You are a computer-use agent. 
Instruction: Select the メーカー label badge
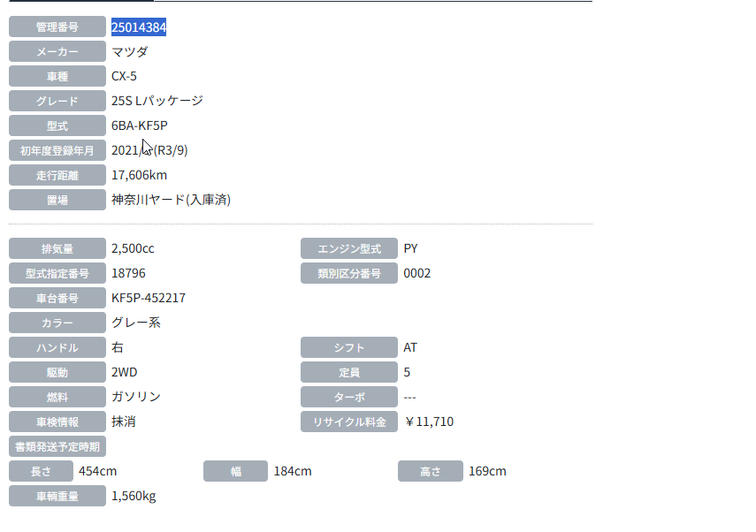[57, 52]
